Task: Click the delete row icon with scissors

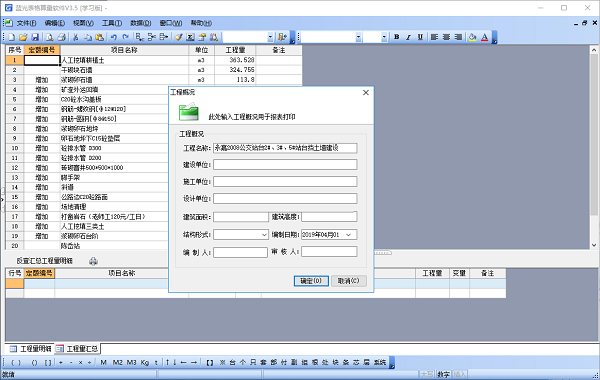Action: (152, 37)
